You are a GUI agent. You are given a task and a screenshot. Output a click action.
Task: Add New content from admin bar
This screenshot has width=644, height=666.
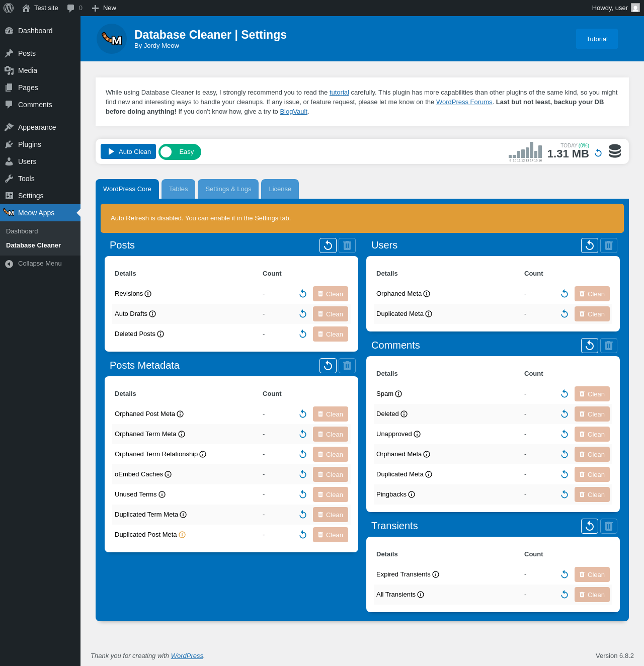tap(104, 8)
